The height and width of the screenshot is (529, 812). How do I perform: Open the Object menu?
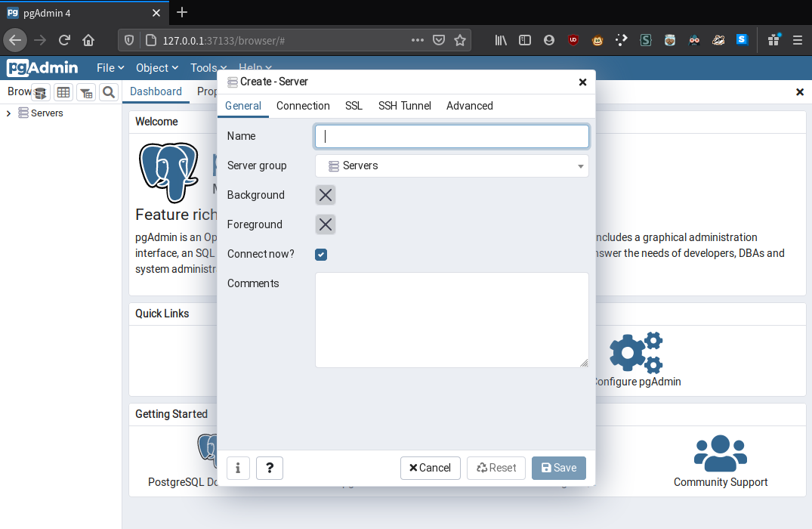[x=157, y=68]
